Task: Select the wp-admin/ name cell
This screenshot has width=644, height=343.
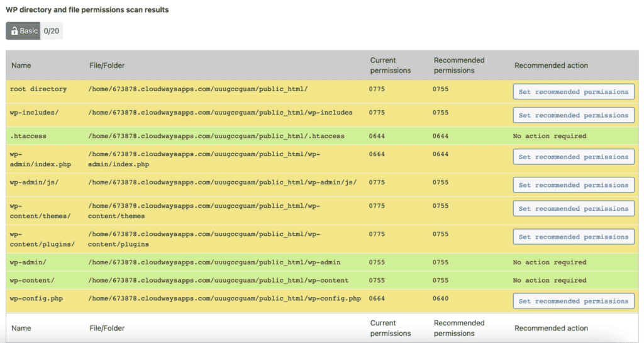Action: [x=28, y=262]
